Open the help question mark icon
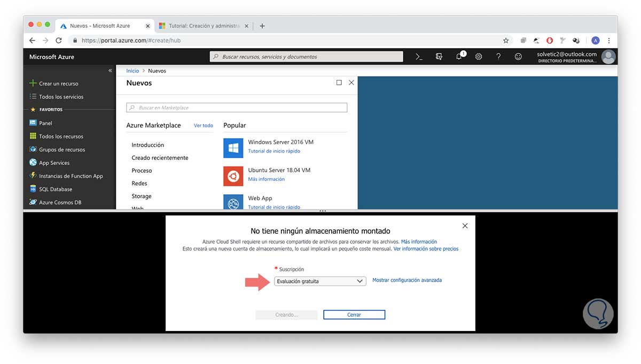Viewport: 641px width, 364px height. click(x=498, y=57)
